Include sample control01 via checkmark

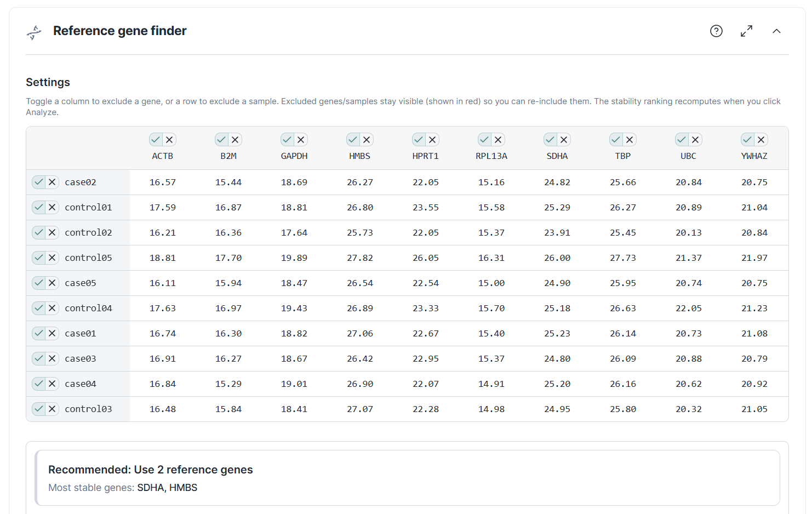(x=39, y=207)
